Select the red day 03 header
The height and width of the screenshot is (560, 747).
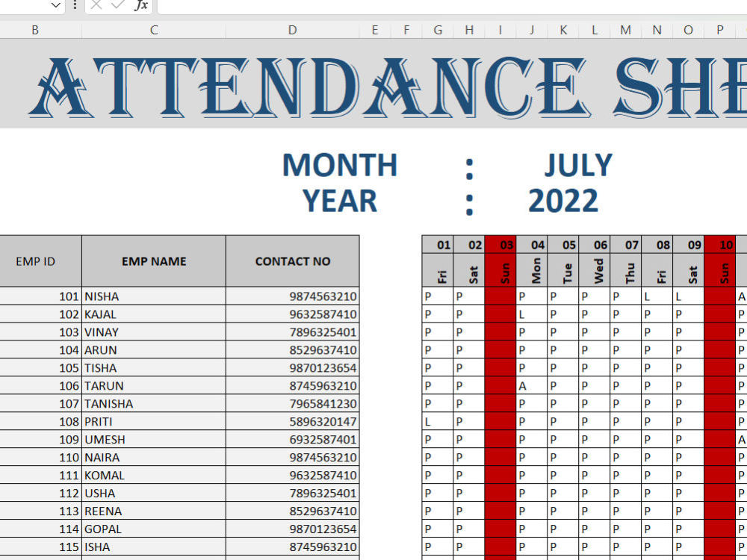point(500,245)
